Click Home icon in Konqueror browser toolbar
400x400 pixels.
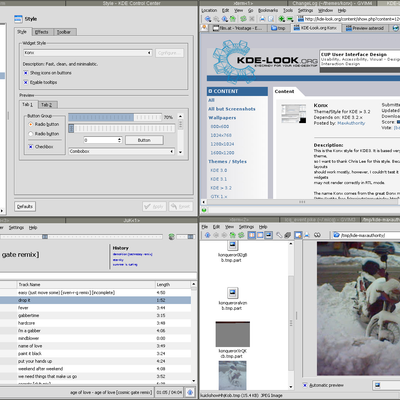point(234,19)
